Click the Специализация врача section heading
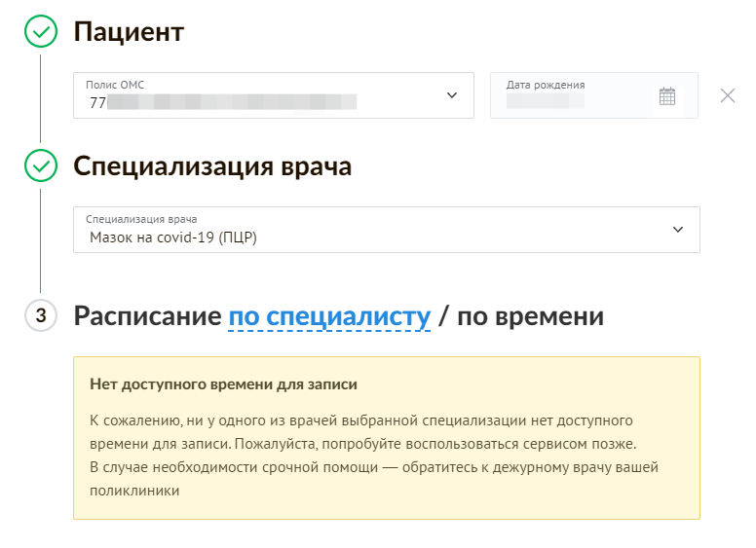The image size is (756, 548). pyautogui.click(x=212, y=166)
